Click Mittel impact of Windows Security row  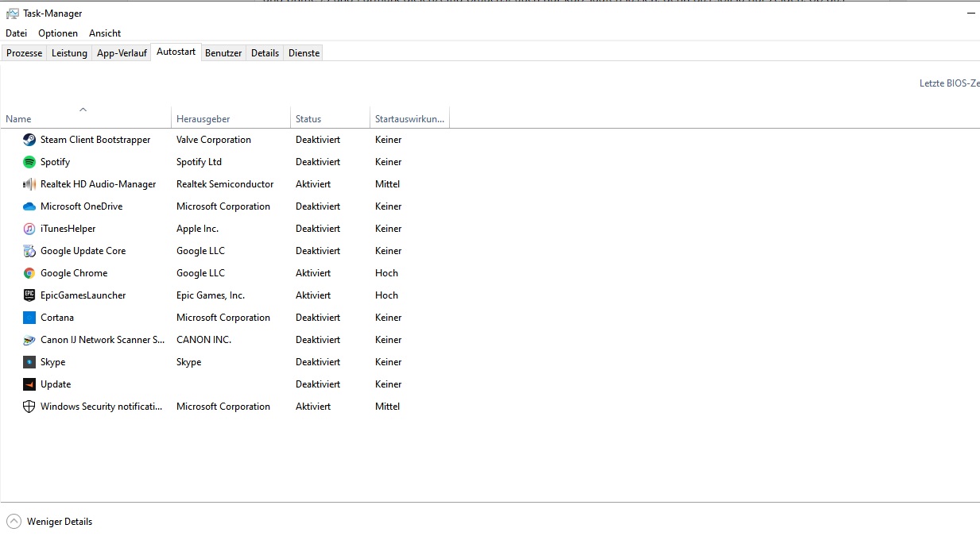coord(387,407)
